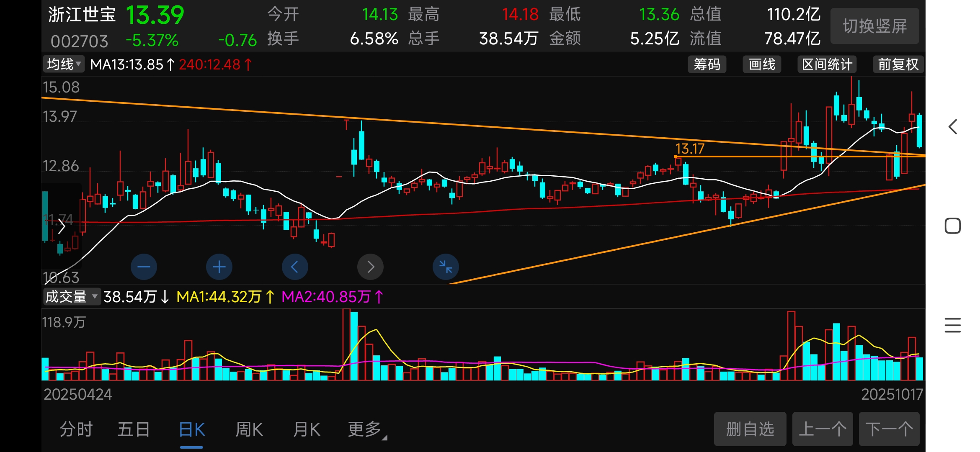Zoom in chart with plus icon
This screenshot has width=980, height=452.
219,267
